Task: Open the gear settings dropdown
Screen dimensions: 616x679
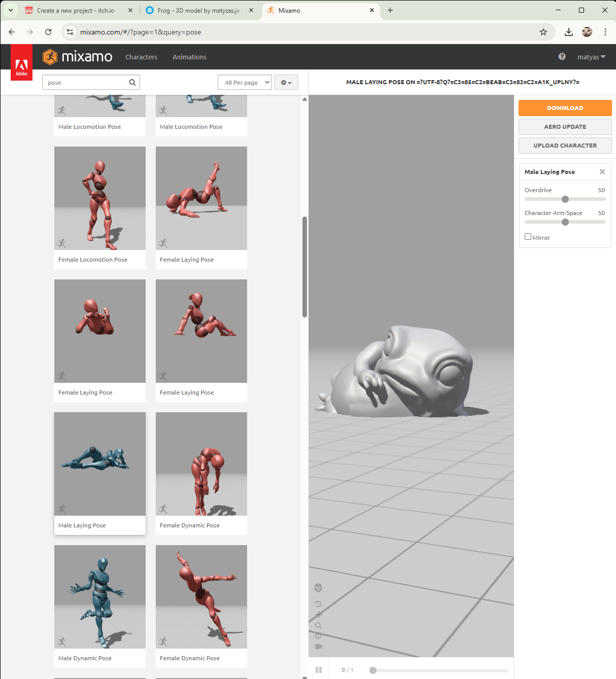Action: 286,82
